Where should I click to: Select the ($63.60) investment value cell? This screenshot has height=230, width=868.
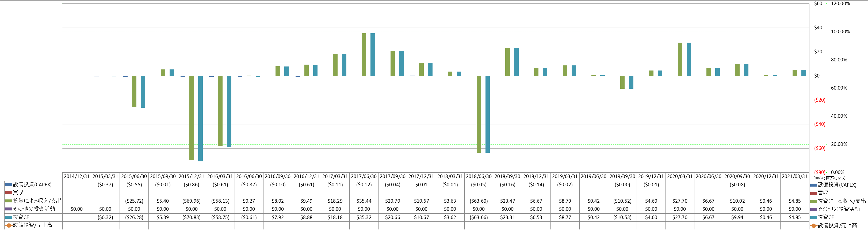[479, 201]
